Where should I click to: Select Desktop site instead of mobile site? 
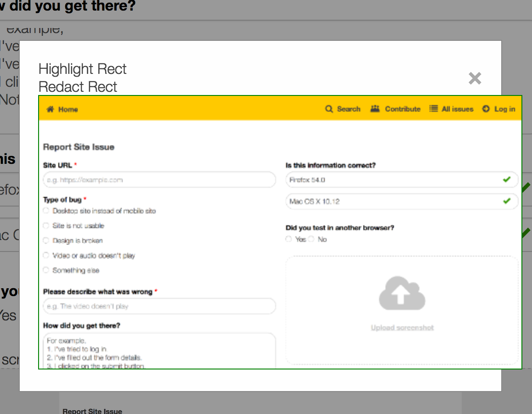[46, 211]
